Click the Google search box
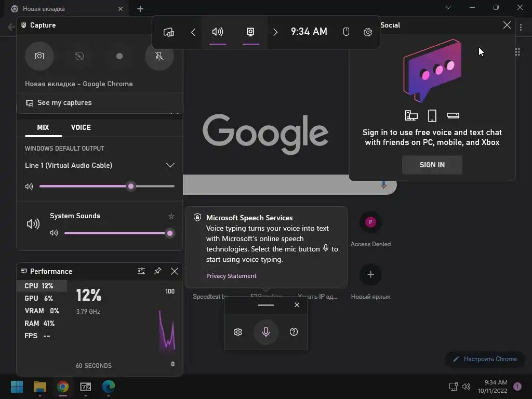This screenshot has height=399, width=532. (x=290, y=184)
